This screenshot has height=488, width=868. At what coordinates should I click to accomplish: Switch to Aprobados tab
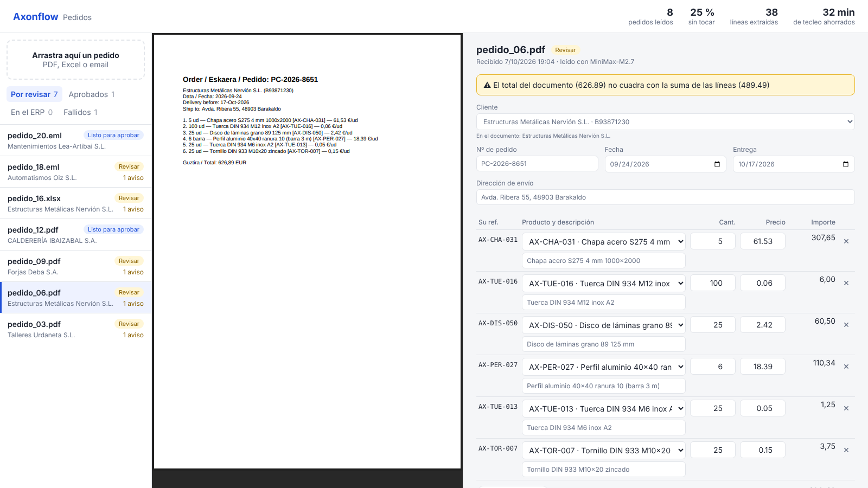[92, 94]
